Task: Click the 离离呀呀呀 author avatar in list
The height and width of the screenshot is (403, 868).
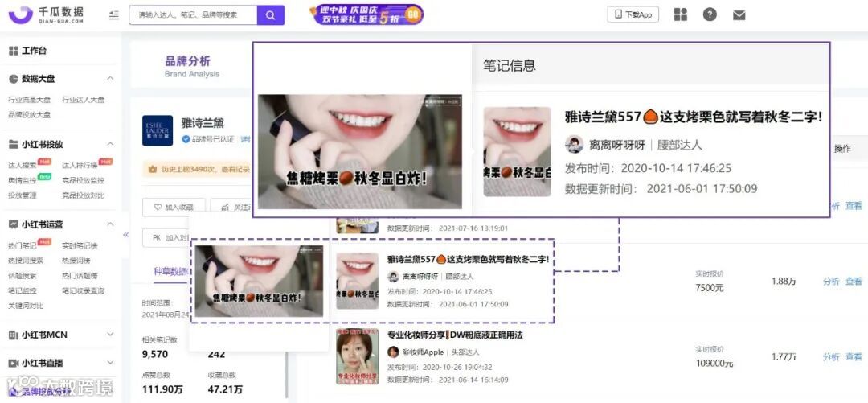Action: click(393, 276)
